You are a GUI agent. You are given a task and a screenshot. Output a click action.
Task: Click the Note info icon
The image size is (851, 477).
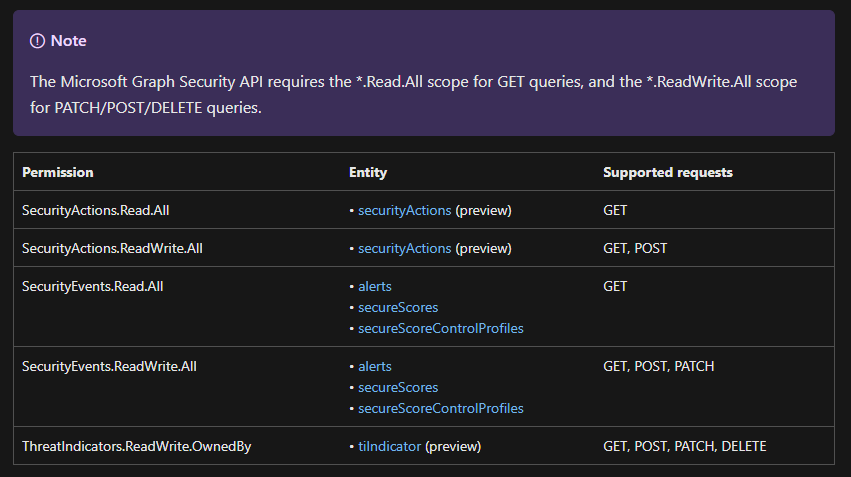tap(37, 41)
